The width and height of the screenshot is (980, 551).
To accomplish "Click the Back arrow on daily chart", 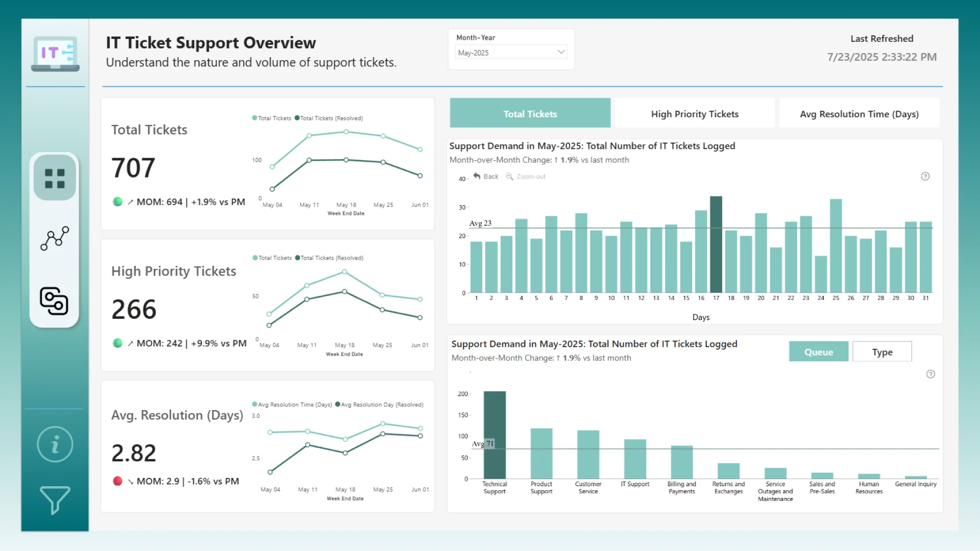I will (x=485, y=176).
